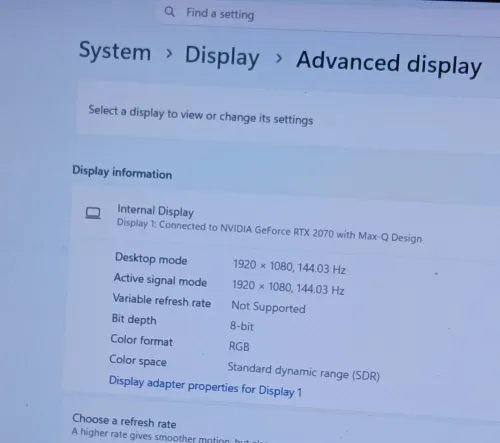Screen dimensions: 500x443
Task: Click the Variable refresh rate label
Action: tap(162, 300)
